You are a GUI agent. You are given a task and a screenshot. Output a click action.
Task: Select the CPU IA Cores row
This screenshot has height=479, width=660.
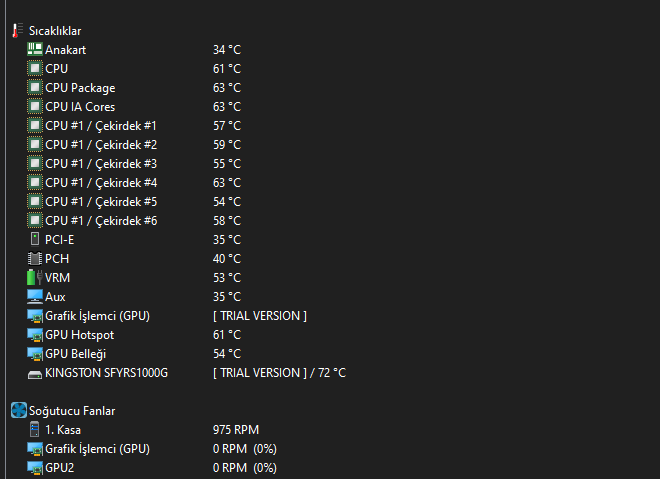click(x=80, y=107)
